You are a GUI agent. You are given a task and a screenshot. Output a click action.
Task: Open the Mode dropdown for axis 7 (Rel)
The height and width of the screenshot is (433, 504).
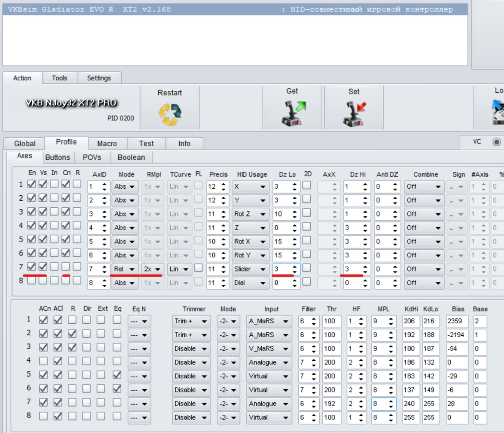point(125,269)
